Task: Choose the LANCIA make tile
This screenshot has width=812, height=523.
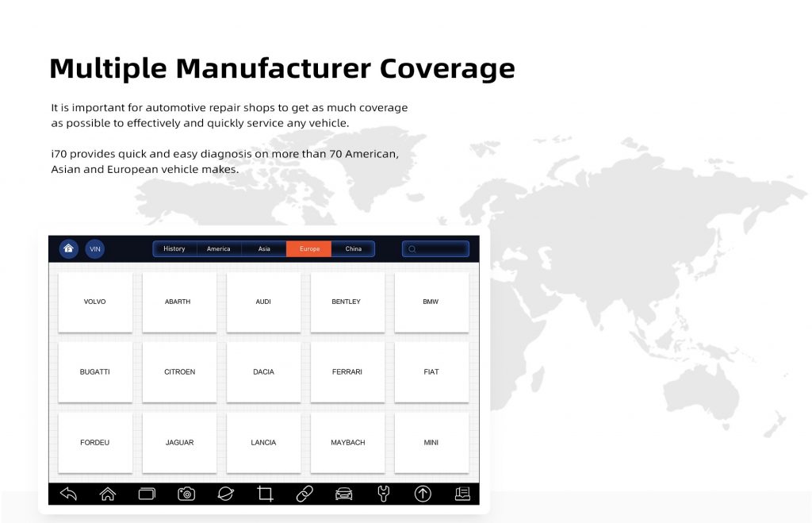Action: [x=263, y=443]
